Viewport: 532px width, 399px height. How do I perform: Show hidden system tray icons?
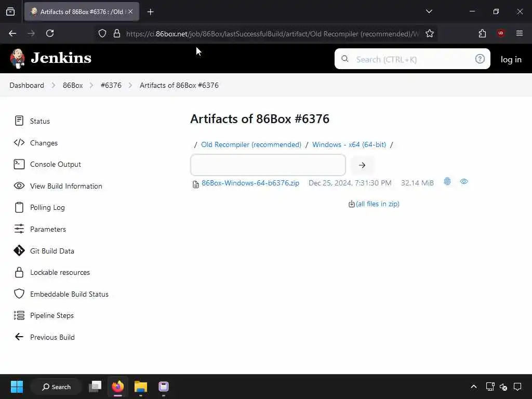point(474,387)
